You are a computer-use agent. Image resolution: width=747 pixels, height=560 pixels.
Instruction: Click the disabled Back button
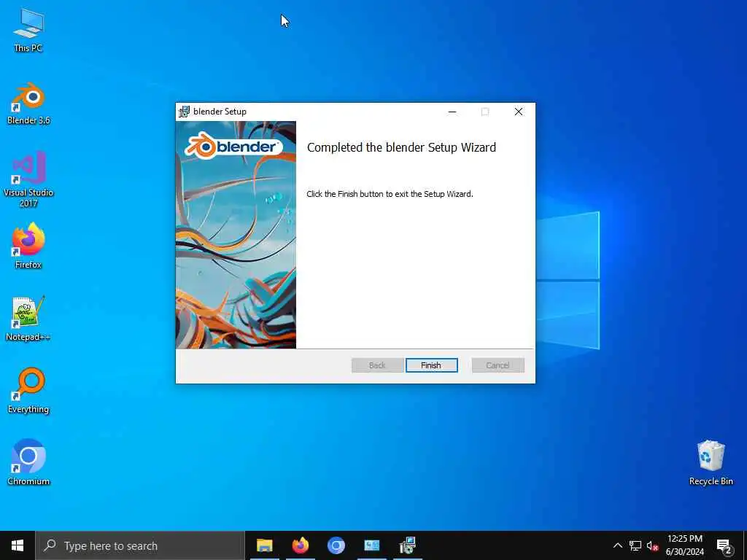377,365
